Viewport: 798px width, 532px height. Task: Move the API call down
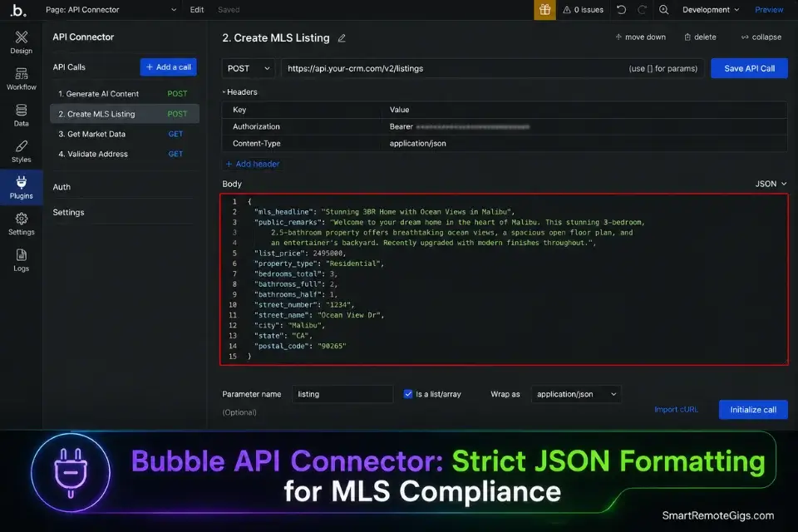tap(640, 37)
